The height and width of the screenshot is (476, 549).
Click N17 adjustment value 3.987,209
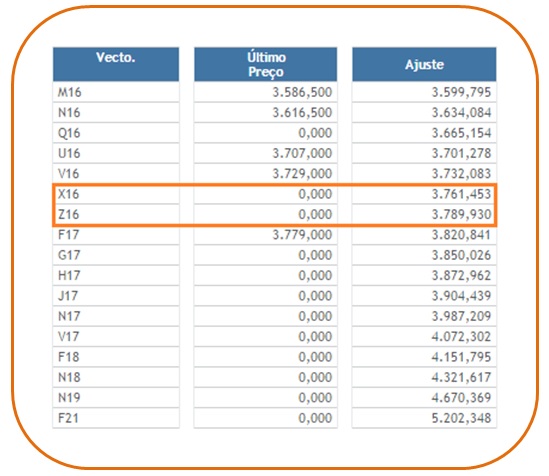(x=461, y=316)
